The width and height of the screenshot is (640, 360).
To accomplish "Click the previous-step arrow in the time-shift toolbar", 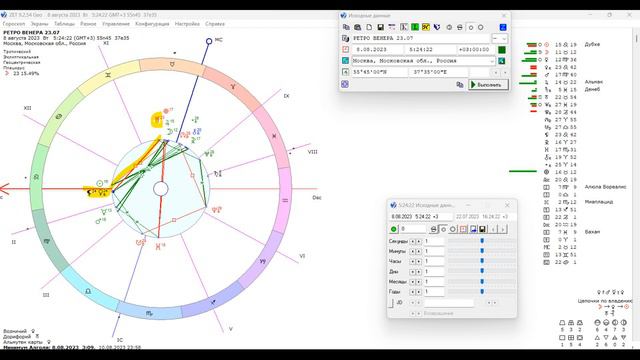I will click(x=493, y=229).
